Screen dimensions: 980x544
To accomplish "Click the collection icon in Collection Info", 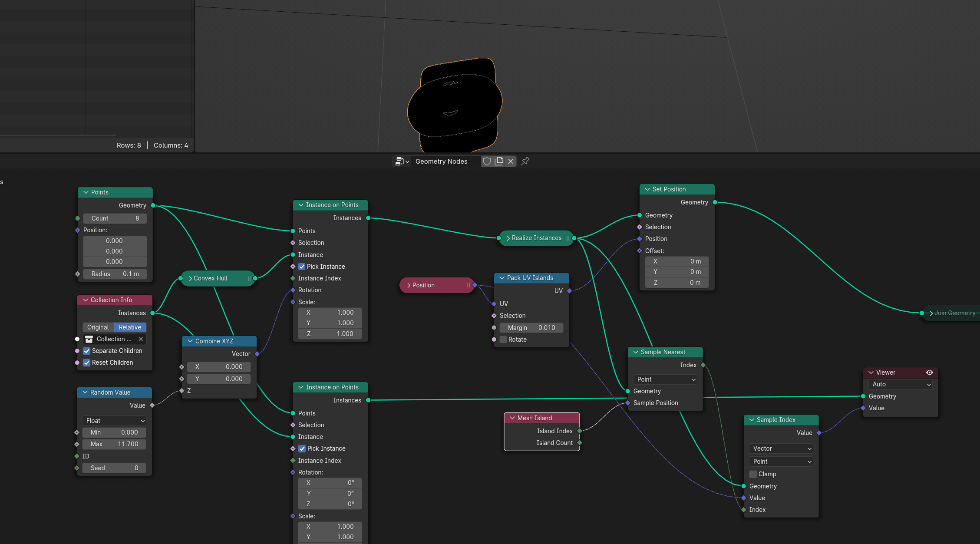I will [x=89, y=339].
